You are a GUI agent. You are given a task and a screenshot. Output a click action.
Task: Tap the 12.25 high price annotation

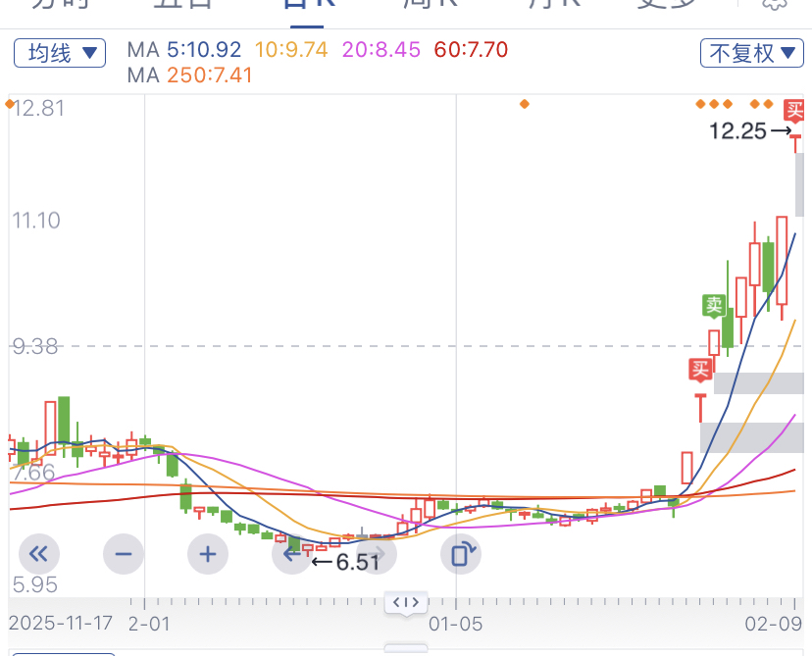coord(737,131)
